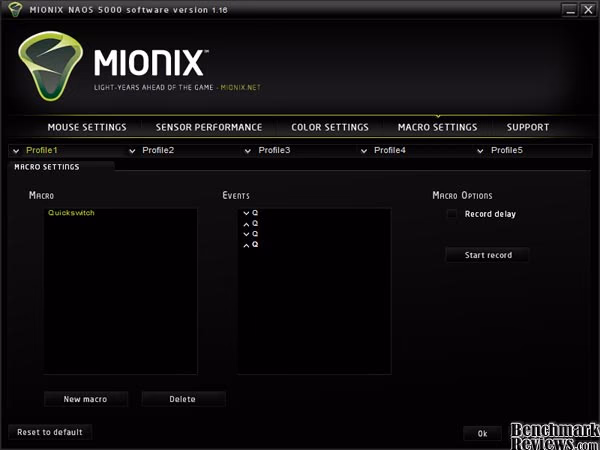The width and height of the screenshot is (600, 450).
Task: Minimize the Mionix software window
Action: (x=570, y=10)
